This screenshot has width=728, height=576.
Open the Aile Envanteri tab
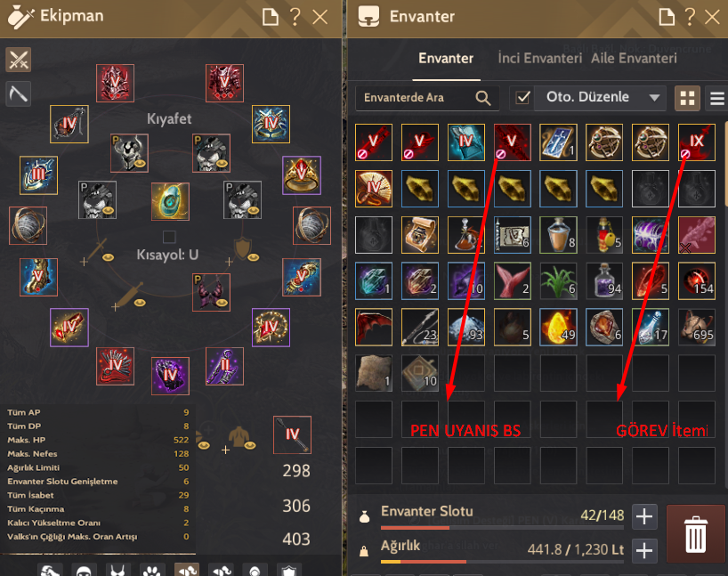634,58
